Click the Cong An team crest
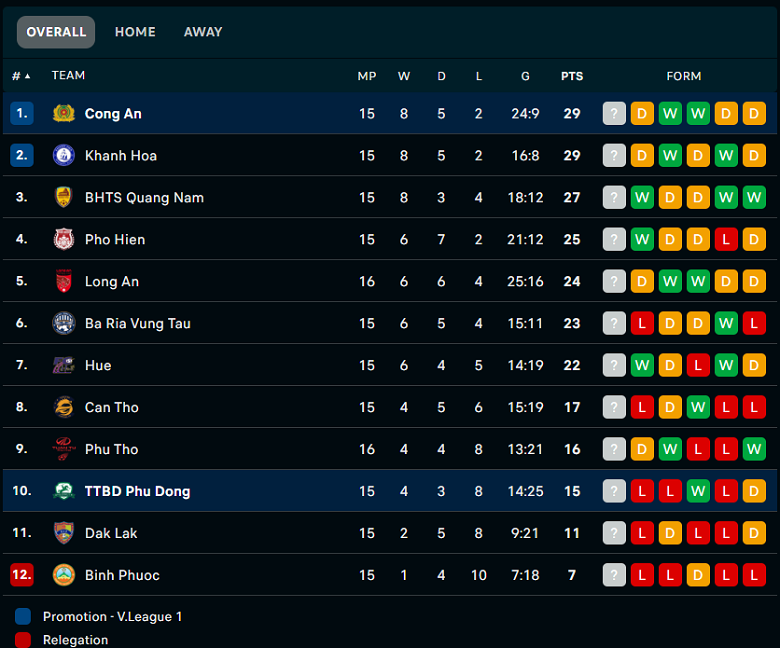The image size is (780, 648). [64, 113]
